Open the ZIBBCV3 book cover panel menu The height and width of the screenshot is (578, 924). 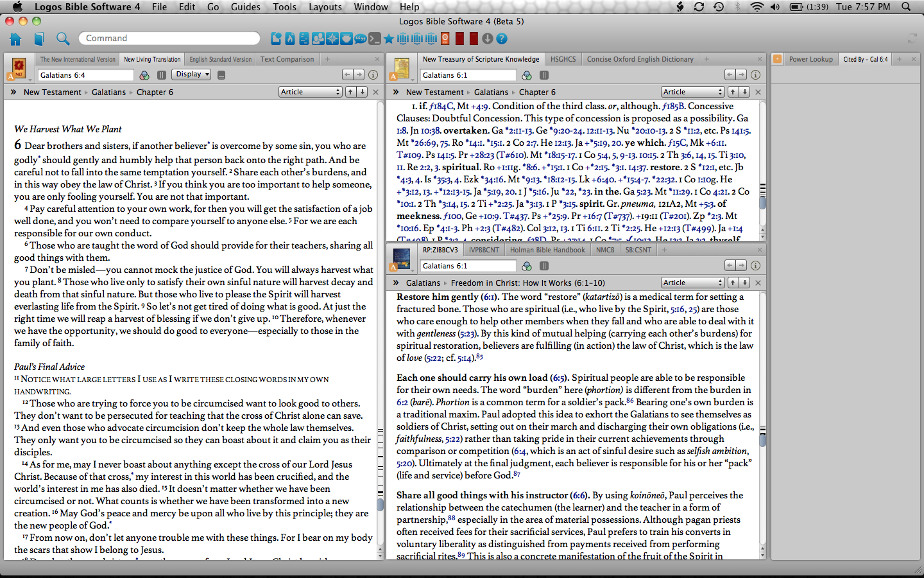click(x=402, y=258)
